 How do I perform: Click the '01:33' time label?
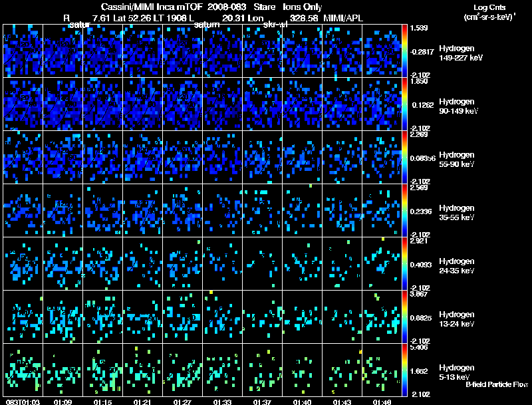tap(222, 402)
